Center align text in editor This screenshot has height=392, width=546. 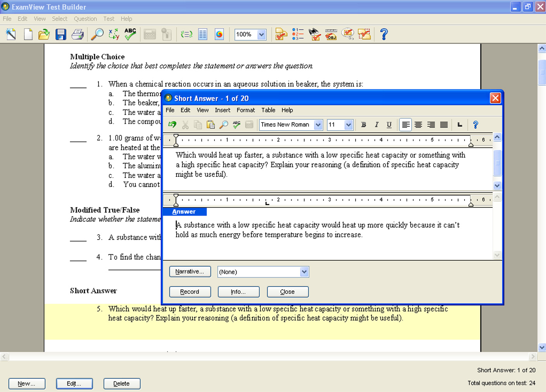point(418,124)
